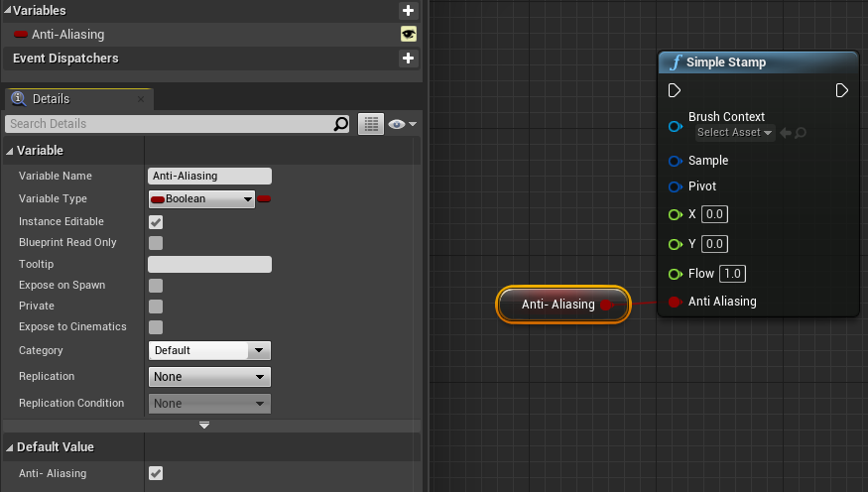Open the Category Default dropdown

tap(209, 350)
